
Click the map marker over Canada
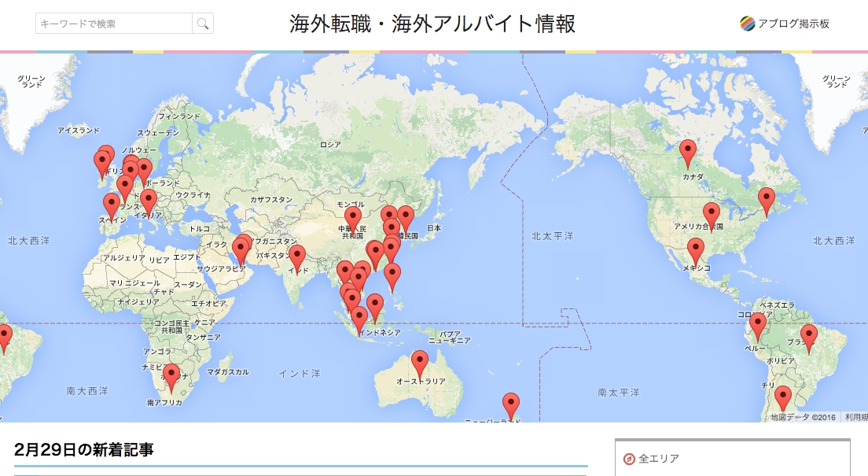(688, 149)
